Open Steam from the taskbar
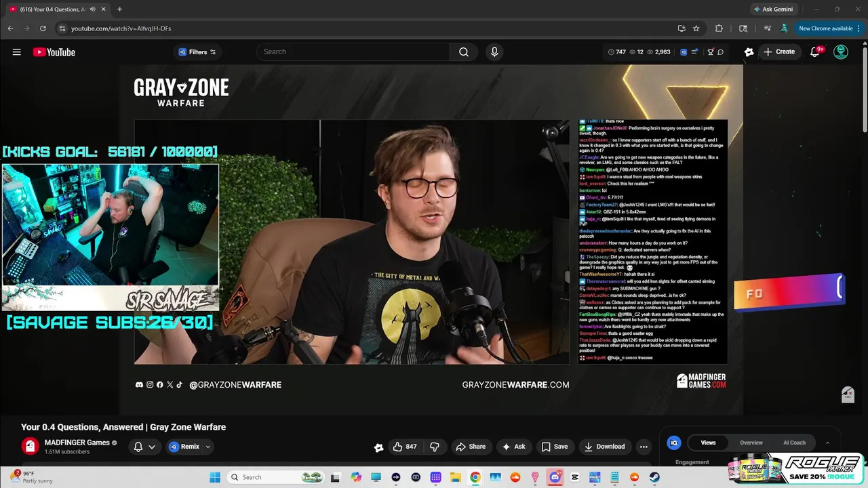 tap(654, 477)
